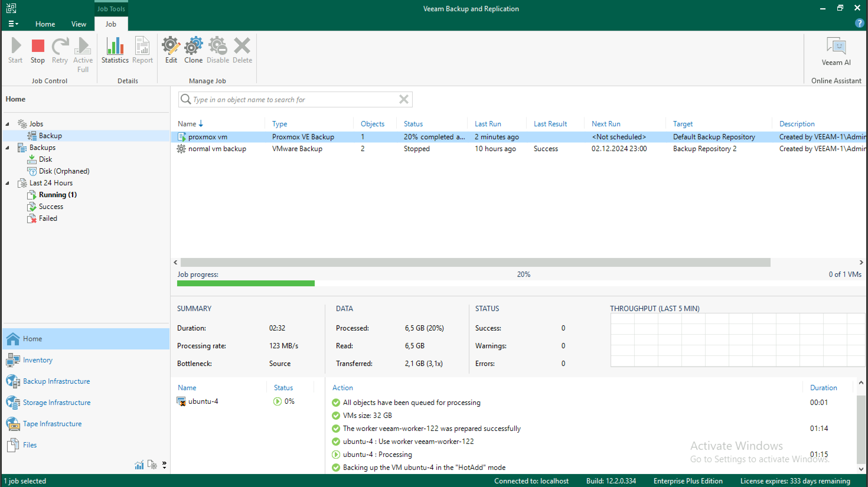Sort jobs by Status column
The image size is (868, 487).
pos(413,124)
